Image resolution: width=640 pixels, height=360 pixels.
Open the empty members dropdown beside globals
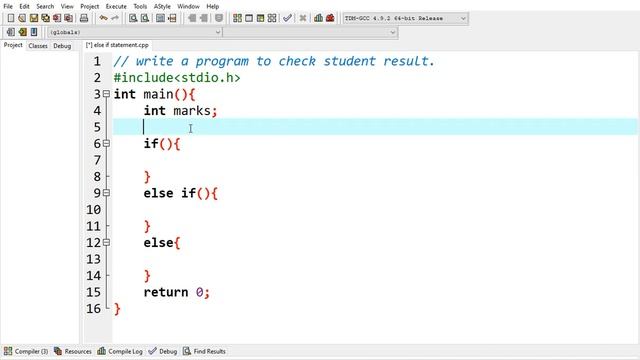click(x=310, y=32)
